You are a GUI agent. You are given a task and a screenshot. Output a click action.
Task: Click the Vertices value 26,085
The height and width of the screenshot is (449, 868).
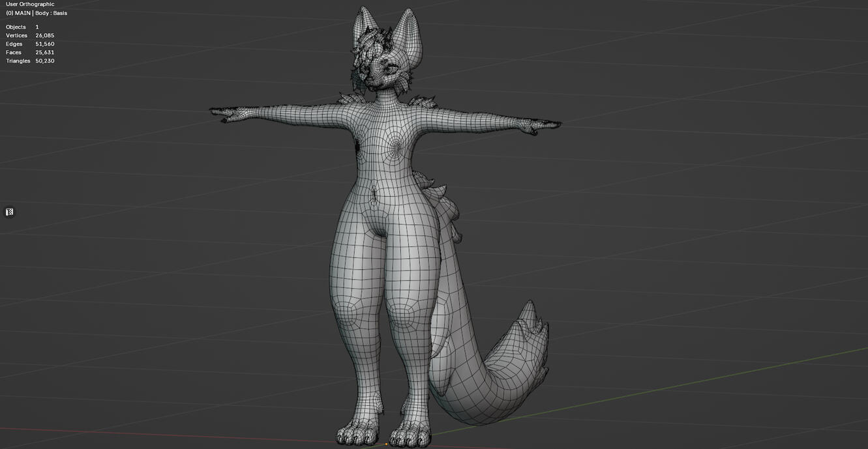pyautogui.click(x=46, y=35)
